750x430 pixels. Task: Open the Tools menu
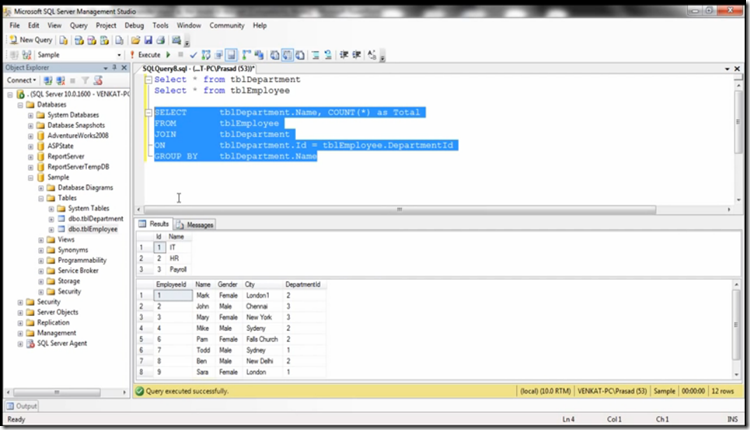(x=161, y=25)
